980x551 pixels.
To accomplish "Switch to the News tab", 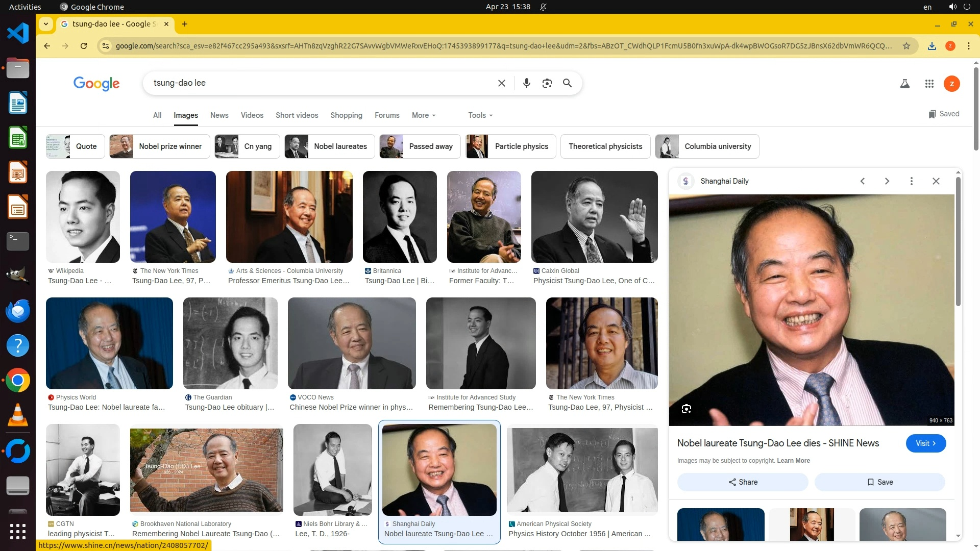I will click(219, 115).
